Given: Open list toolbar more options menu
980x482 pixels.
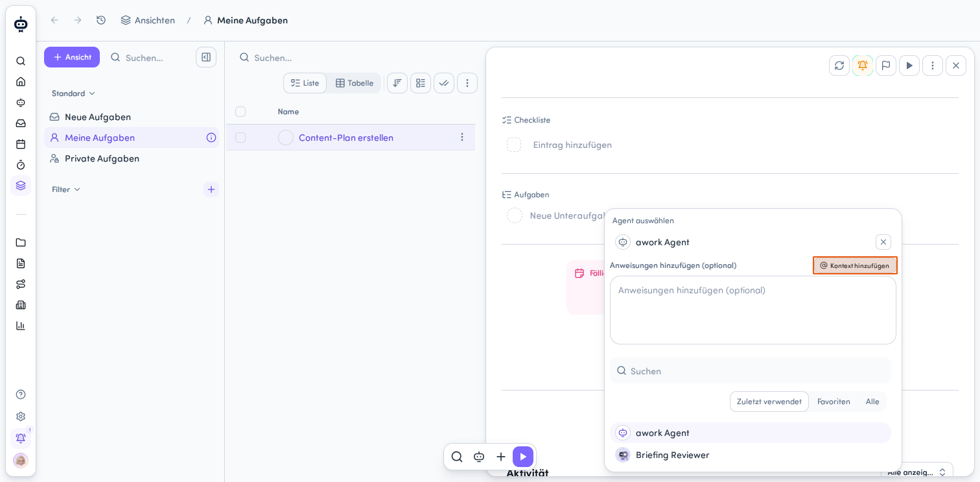Looking at the screenshot, I should (467, 83).
